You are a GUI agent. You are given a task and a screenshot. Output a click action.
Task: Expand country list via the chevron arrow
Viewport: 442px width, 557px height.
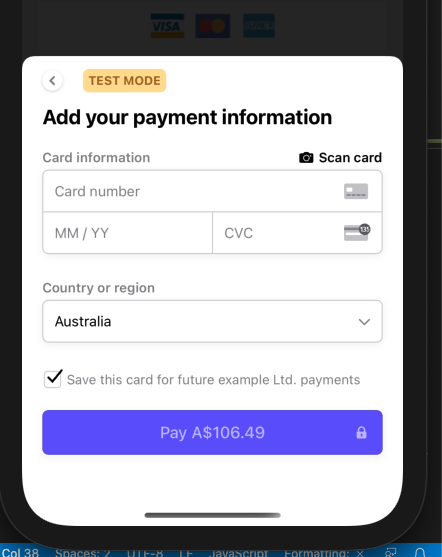[x=364, y=322]
